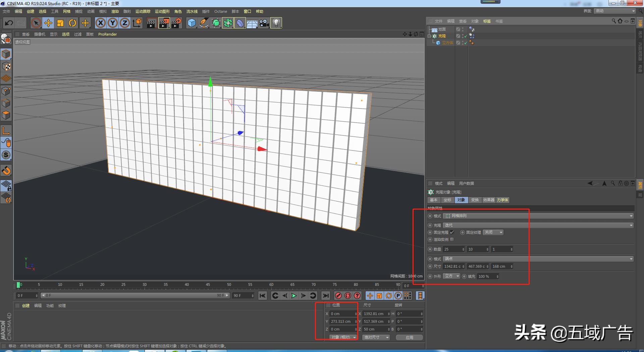644x352 pixels.
Task: Select the Move tool in toolbar
Action: [48, 23]
